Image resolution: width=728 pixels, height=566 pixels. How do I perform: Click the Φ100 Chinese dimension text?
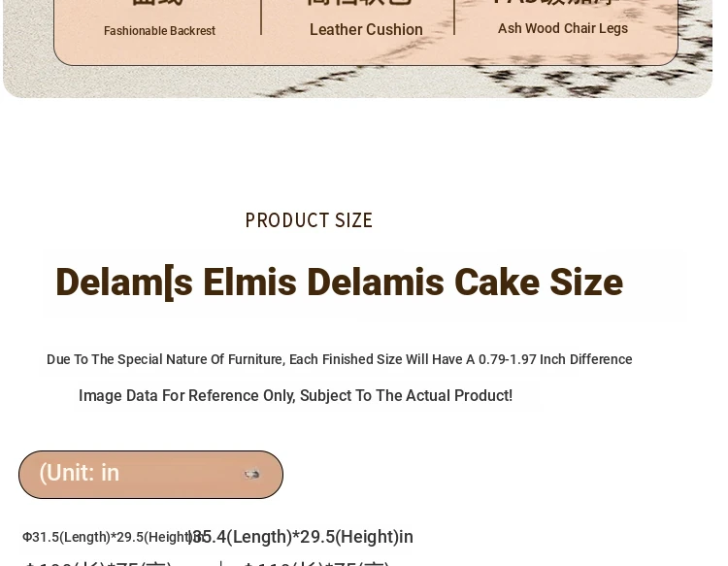tap(97, 563)
